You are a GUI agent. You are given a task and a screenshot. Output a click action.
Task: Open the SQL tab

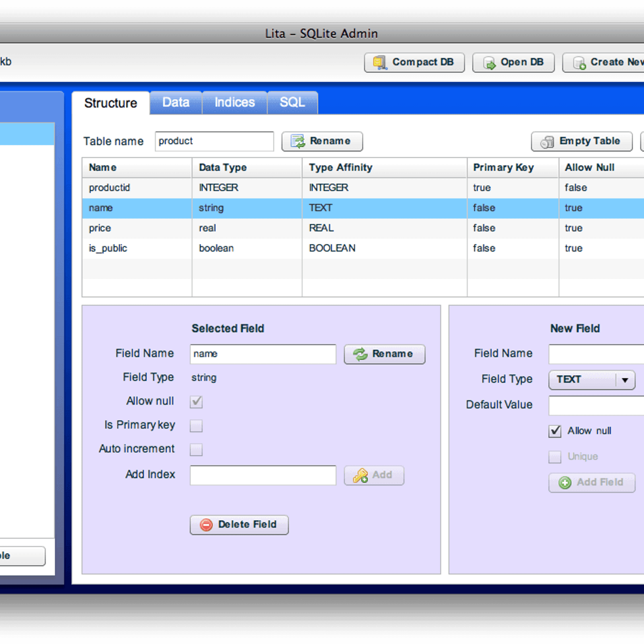[x=293, y=103]
